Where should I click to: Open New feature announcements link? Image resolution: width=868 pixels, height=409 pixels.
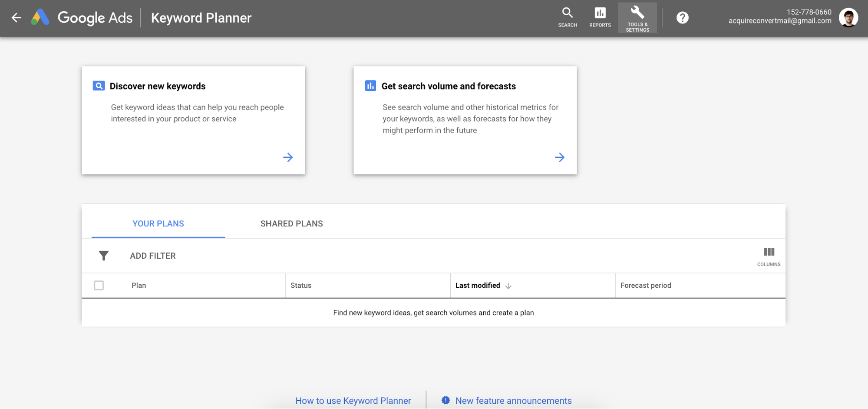tap(513, 401)
